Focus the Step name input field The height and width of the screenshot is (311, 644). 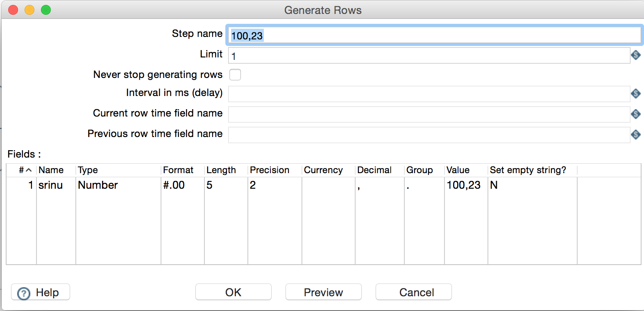tap(434, 35)
